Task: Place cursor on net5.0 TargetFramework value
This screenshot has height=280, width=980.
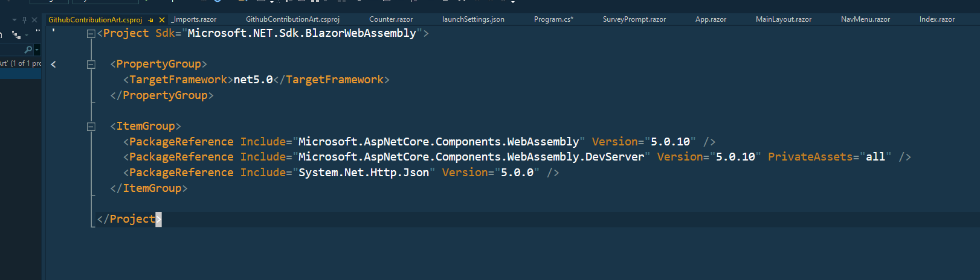Action: point(253,80)
